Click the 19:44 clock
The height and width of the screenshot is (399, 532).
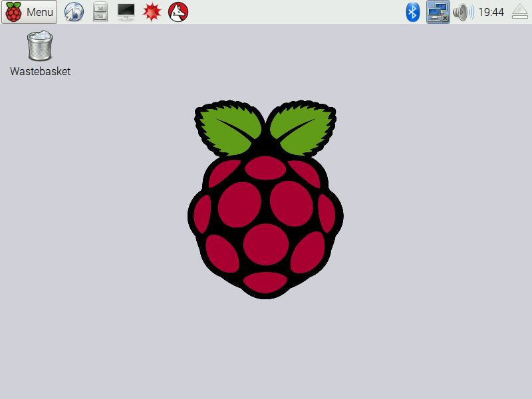point(491,12)
